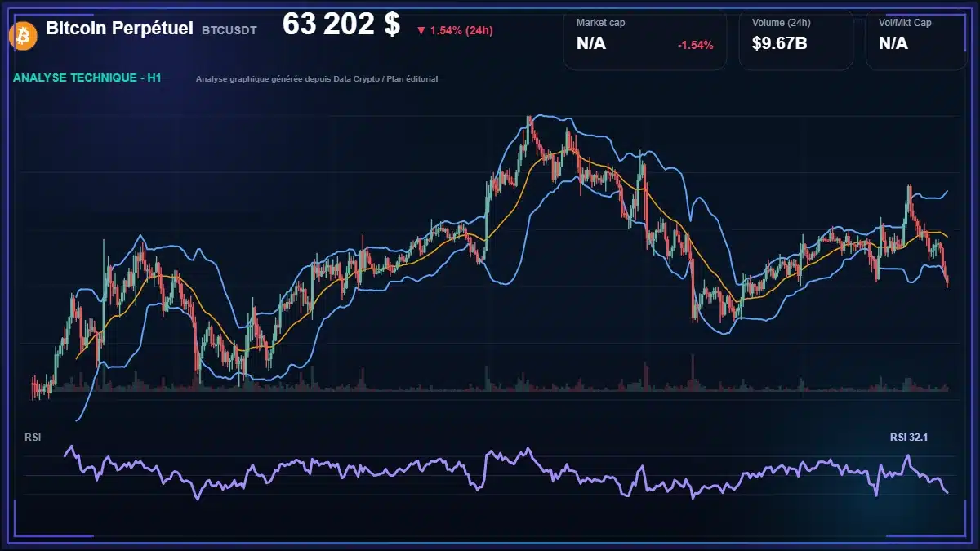This screenshot has width=980, height=551.
Task: Click the ANALYSE TECHNIQUE - H1 heading
Action: tap(87, 78)
